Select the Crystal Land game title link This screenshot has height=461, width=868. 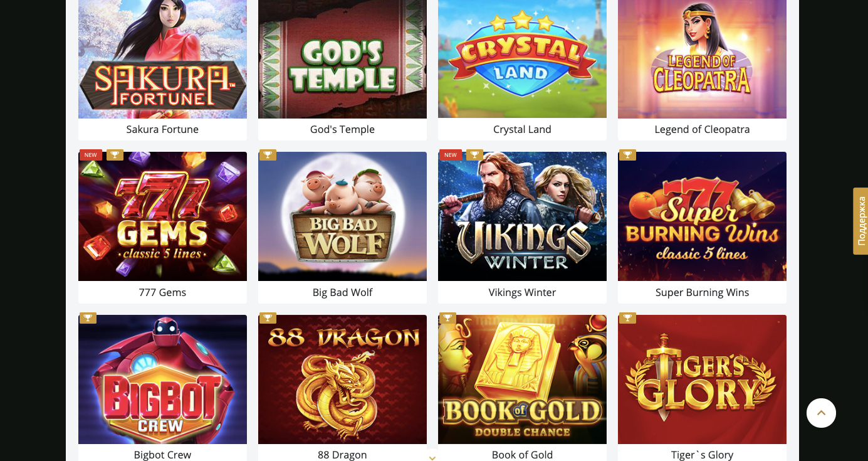click(522, 129)
